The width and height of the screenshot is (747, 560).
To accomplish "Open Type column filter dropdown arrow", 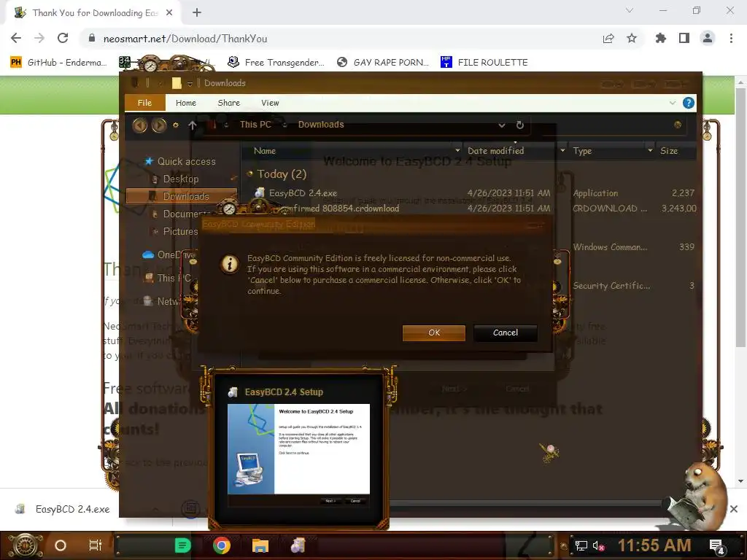I will (x=650, y=150).
